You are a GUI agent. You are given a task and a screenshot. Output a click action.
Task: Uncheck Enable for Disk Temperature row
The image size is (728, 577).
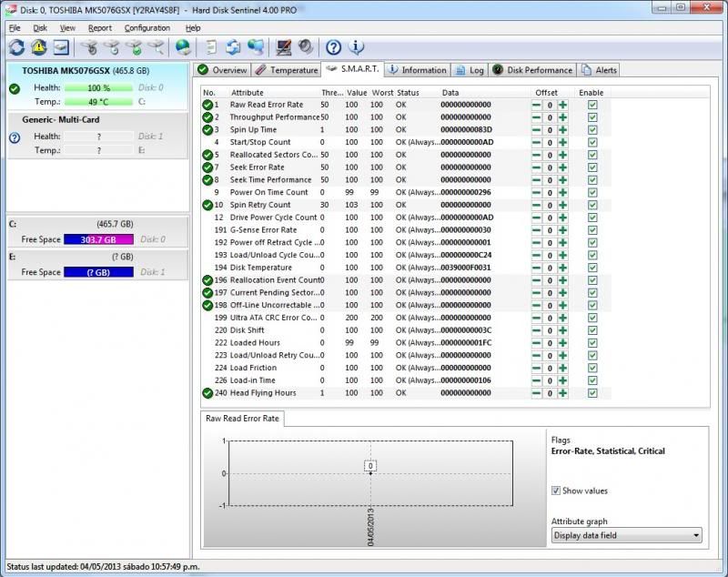click(x=592, y=268)
